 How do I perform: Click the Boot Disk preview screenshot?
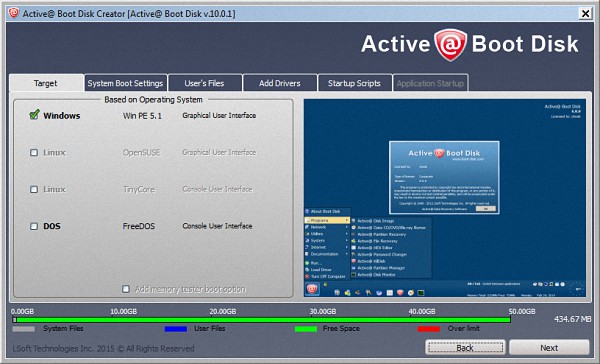[445, 198]
